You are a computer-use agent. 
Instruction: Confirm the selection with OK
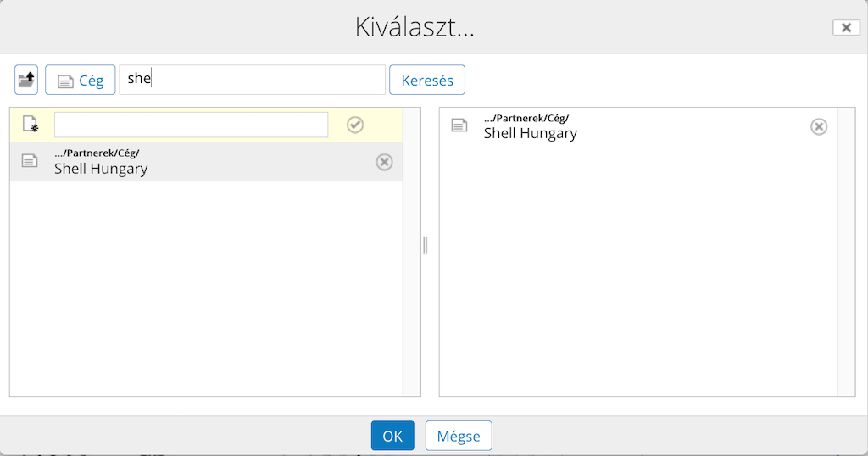click(x=392, y=436)
